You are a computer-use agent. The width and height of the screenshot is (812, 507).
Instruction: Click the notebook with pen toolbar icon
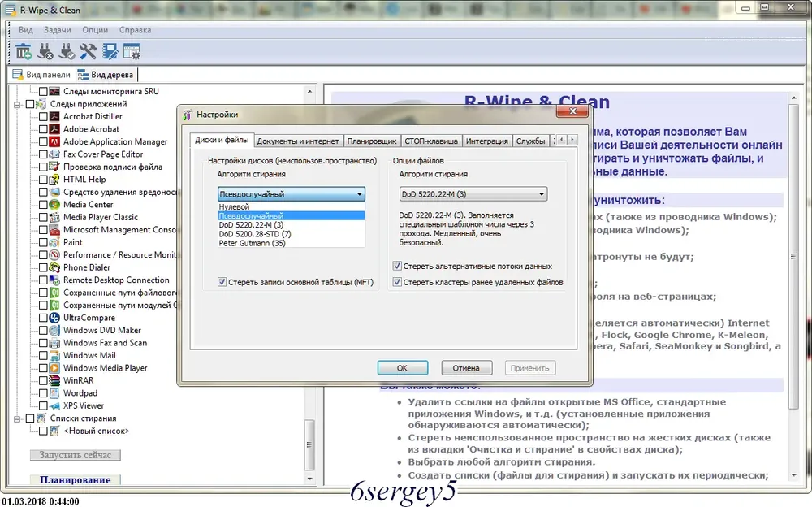110,51
